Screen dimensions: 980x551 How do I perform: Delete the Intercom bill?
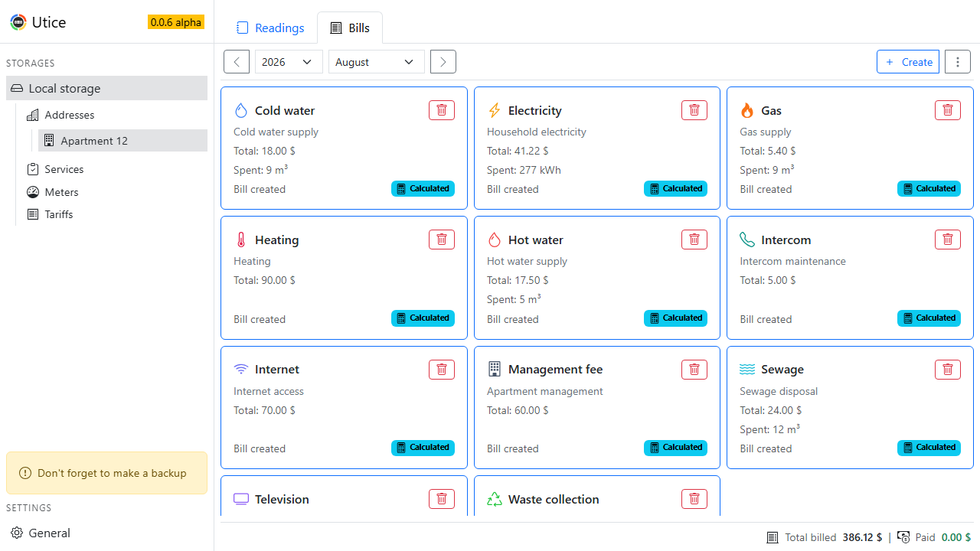click(948, 240)
